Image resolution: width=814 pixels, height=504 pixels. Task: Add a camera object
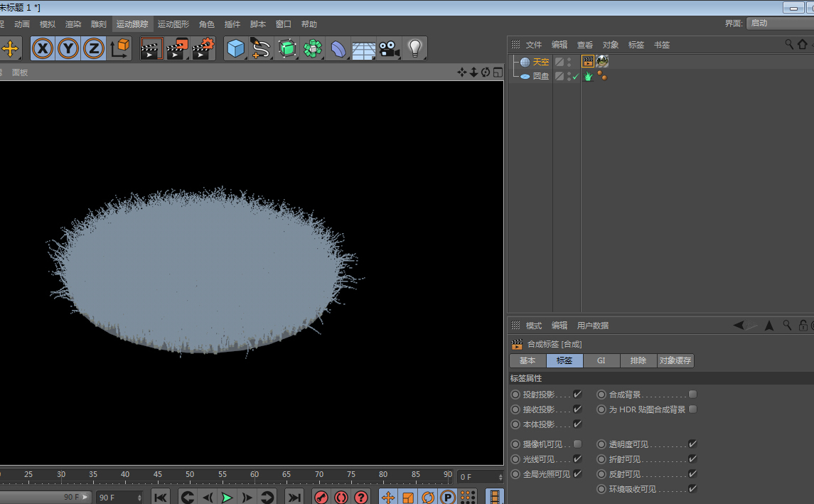coord(389,49)
